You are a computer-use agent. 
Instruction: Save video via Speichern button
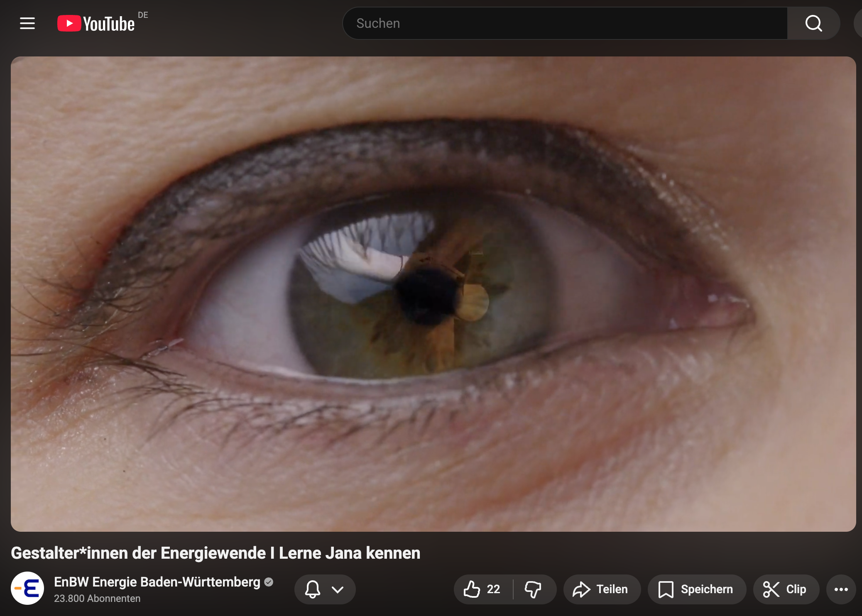(x=697, y=589)
